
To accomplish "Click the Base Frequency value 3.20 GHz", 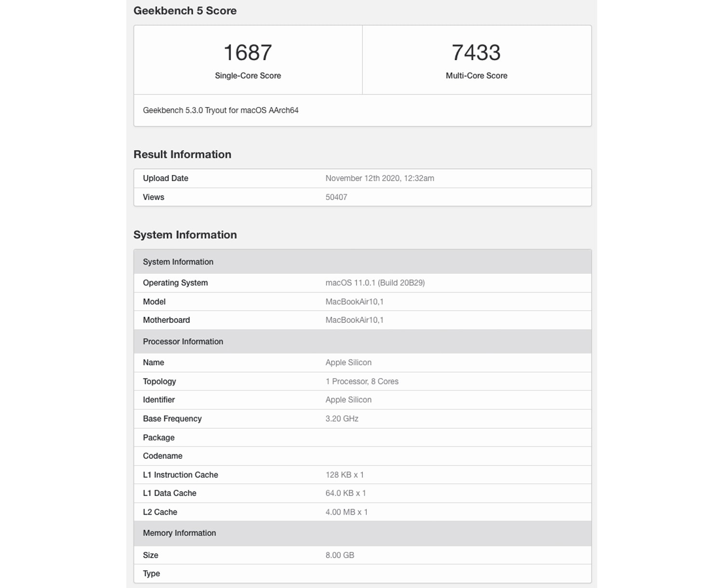I will [x=342, y=419].
